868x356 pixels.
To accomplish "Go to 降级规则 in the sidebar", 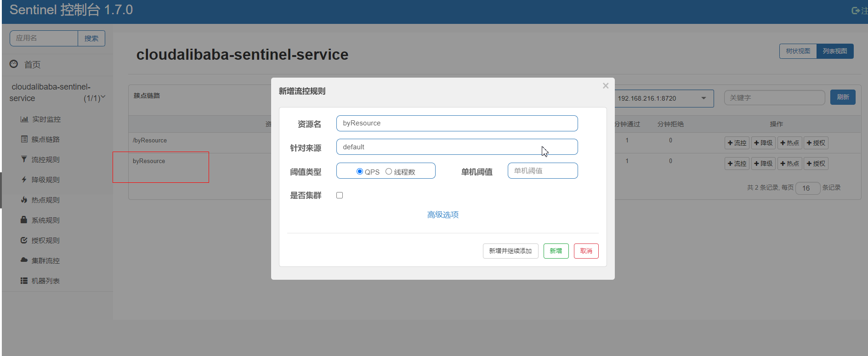I will tap(45, 180).
